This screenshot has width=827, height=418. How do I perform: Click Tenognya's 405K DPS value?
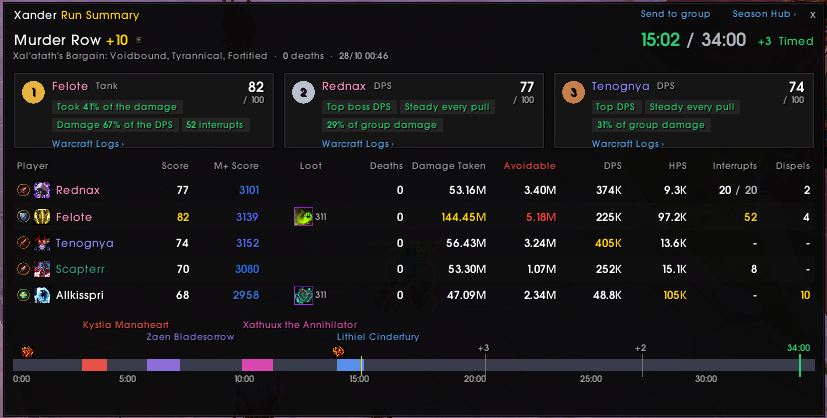pos(608,243)
